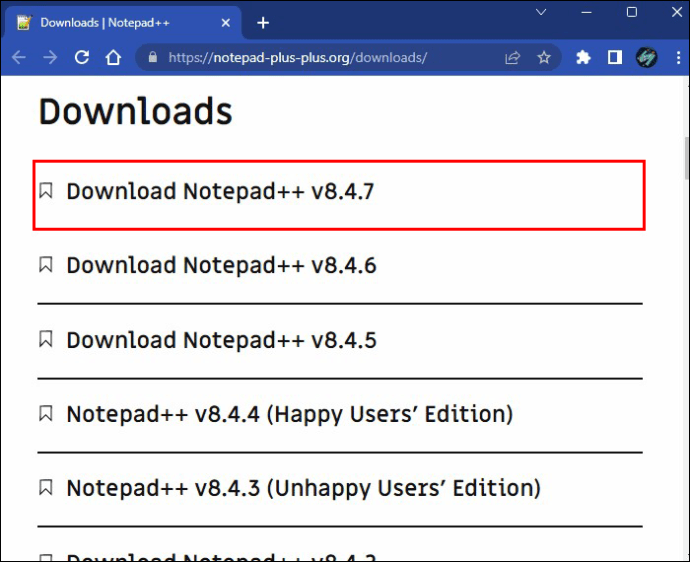The image size is (690, 562).
Task: Click bookmark icon beside v8.4.3
Action: (46, 487)
